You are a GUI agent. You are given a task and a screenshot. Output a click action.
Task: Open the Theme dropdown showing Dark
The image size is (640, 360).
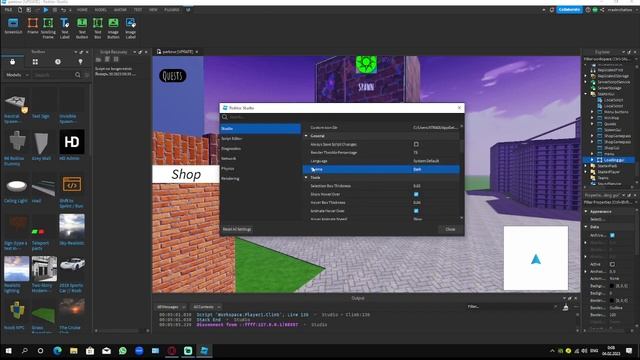pos(436,169)
